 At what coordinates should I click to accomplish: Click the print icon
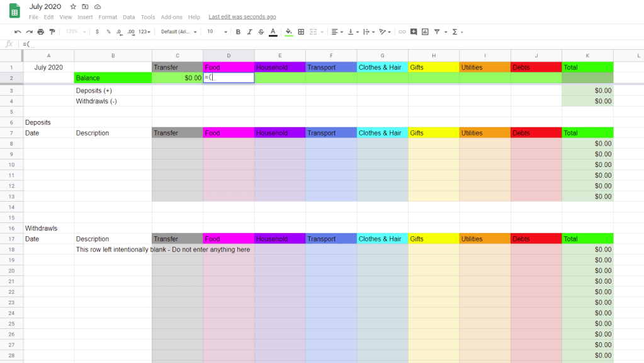coord(41,32)
